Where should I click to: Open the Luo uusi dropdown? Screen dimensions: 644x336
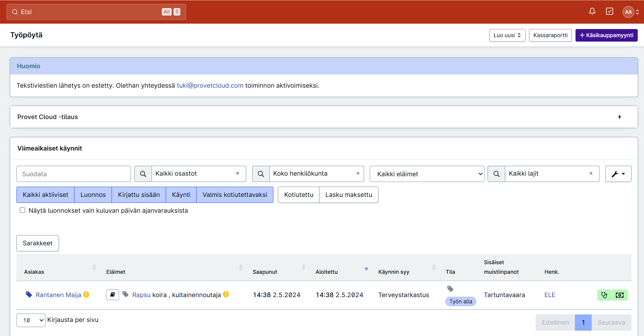point(507,35)
